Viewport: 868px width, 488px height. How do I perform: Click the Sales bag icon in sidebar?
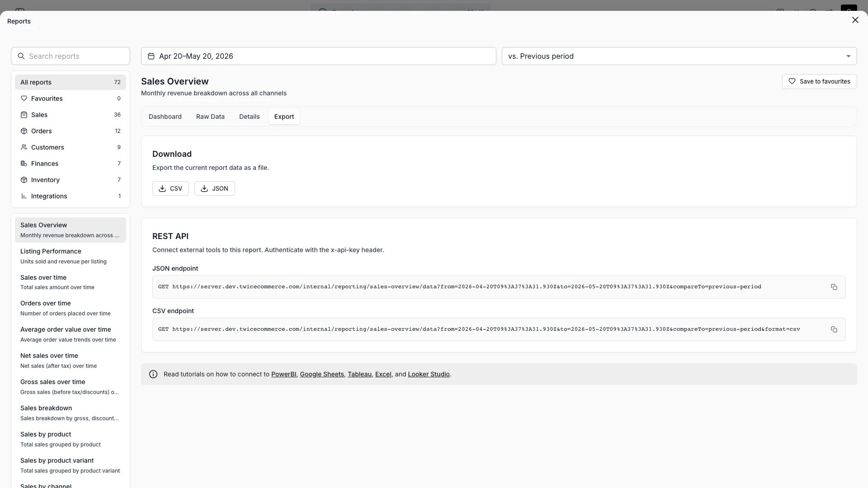point(24,115)
